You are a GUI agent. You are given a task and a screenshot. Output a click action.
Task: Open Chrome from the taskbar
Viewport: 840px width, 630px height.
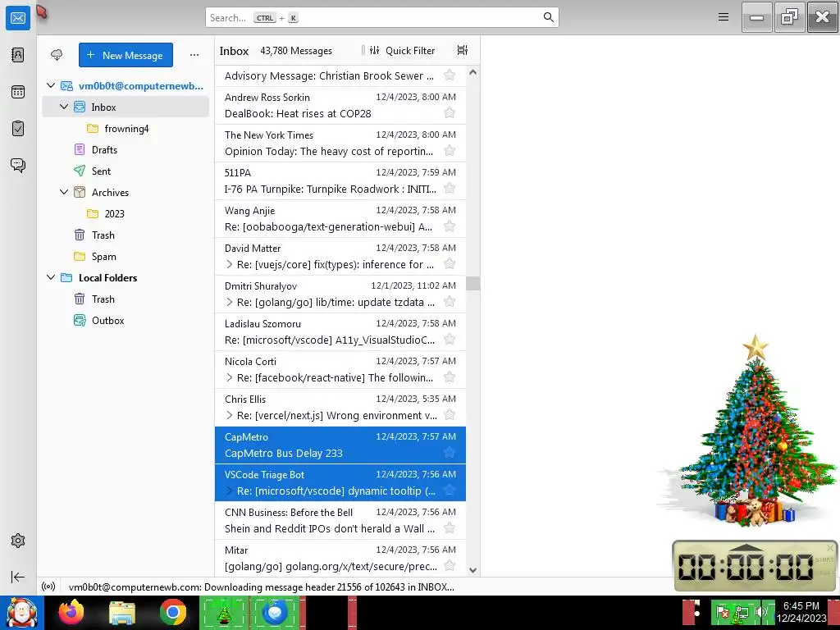(172, 612)
